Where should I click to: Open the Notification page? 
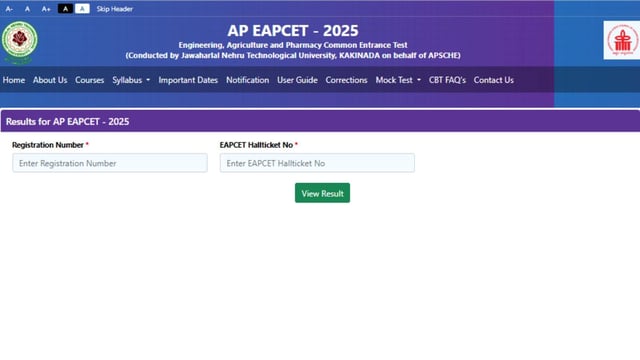[247, 80]
